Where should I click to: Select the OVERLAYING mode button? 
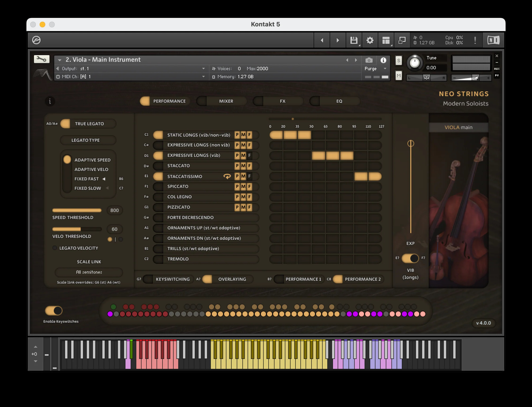coord(228,279)
